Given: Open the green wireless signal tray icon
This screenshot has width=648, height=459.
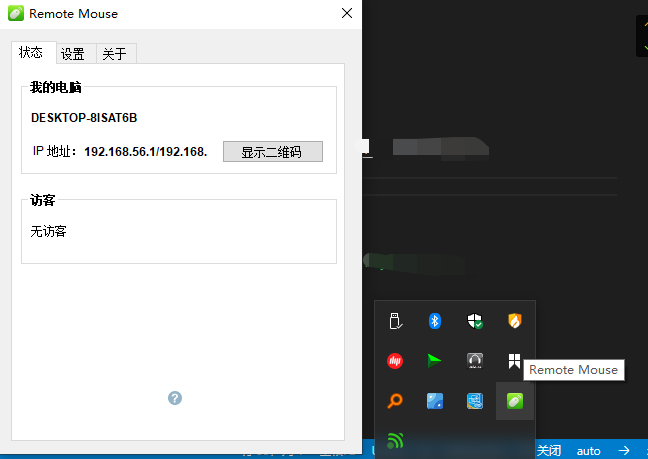Looking at the screenshot, I should point(395,440).
